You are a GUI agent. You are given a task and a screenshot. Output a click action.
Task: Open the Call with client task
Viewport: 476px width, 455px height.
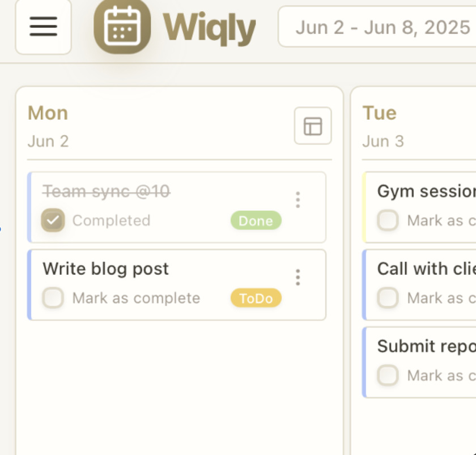426,269
